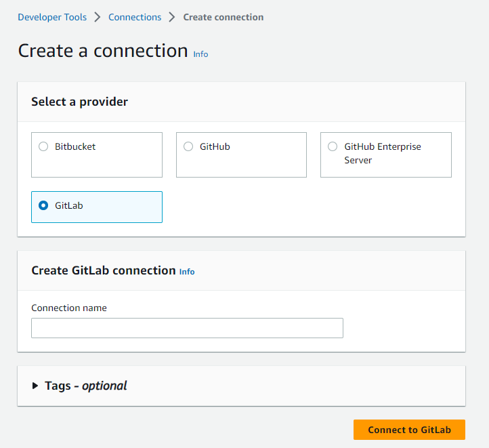The height and width of the screenshot is (448, 489).
Task: Choose the GitHub Enterprise Server radio button
Action: pyautogui.click(x=333, y=146)
